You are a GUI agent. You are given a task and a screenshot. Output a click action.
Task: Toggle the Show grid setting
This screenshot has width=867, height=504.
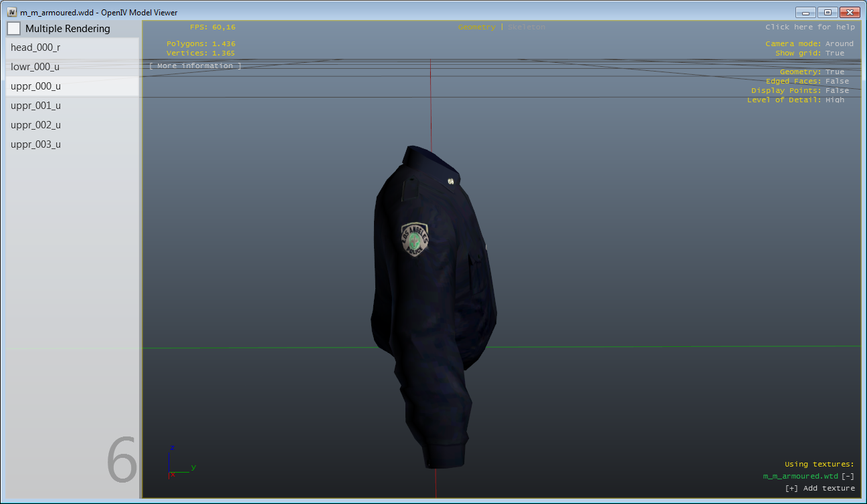(834, 53)
